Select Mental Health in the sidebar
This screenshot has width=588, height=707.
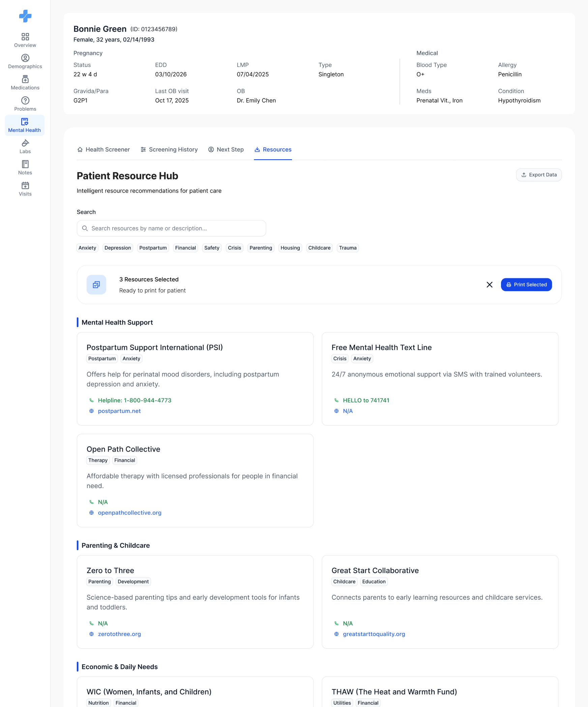[25, 125]
